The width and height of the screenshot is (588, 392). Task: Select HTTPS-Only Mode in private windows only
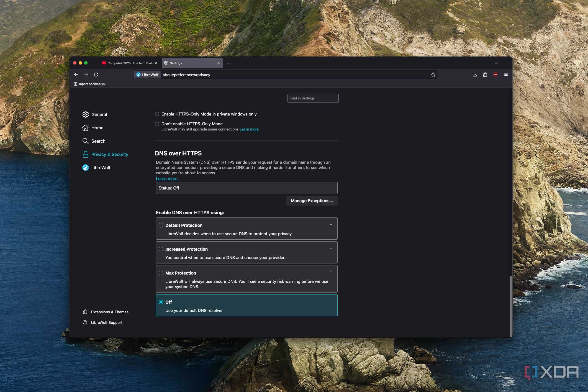pos(157,114)
